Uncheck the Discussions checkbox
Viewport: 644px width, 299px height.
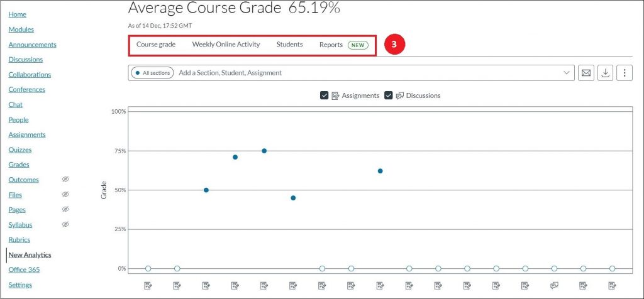pos(389,95)
